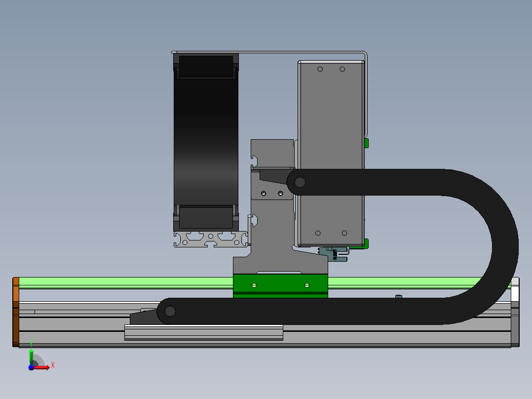
Task: Select the silver slider plate on base rail
Action: 203,332
